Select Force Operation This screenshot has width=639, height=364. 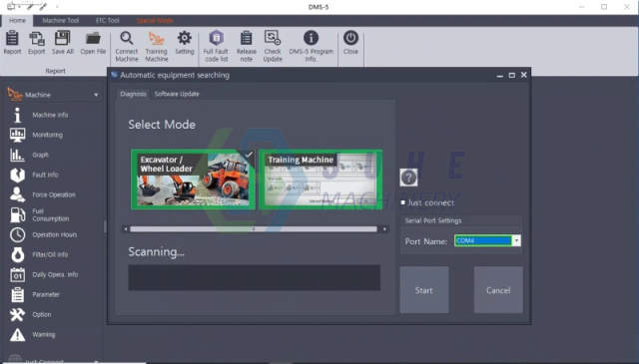53,194
